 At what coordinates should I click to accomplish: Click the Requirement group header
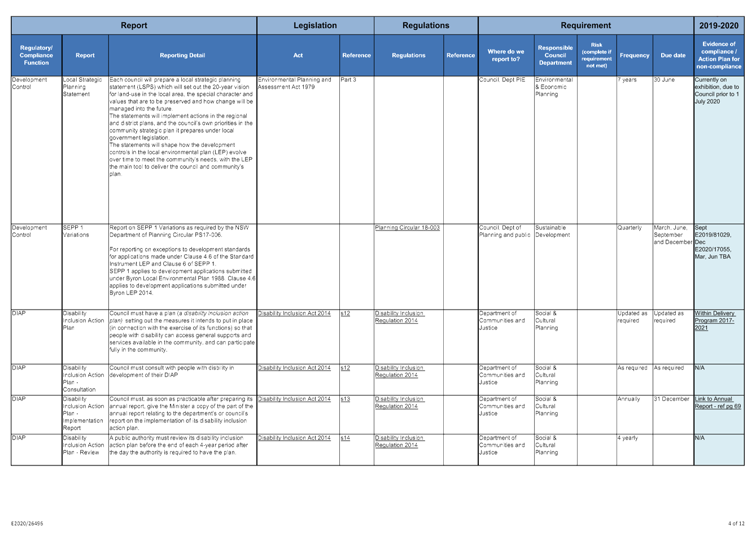pos(585,25)
